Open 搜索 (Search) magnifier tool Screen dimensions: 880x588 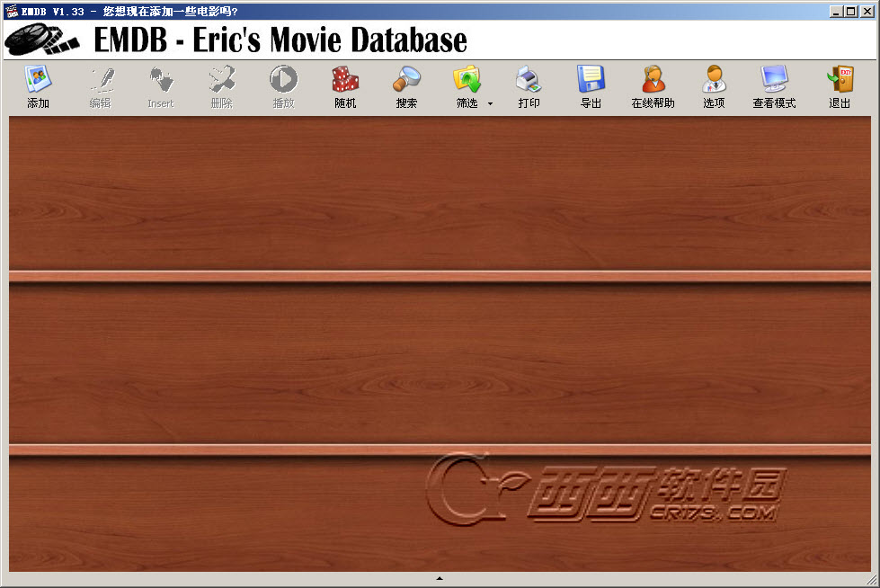point(406,79)
